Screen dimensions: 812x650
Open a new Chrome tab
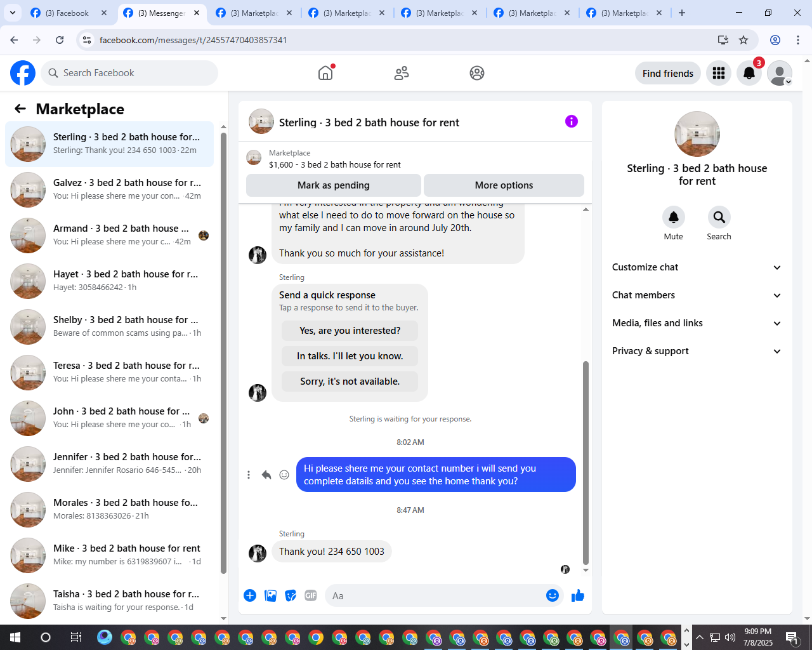click(x=682, y=13)
